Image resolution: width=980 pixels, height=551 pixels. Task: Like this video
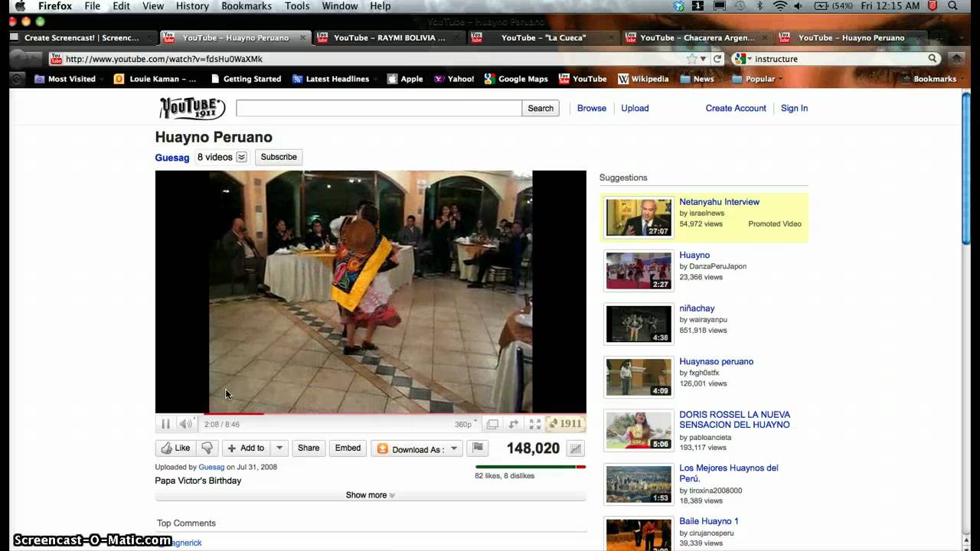[175, 448]
